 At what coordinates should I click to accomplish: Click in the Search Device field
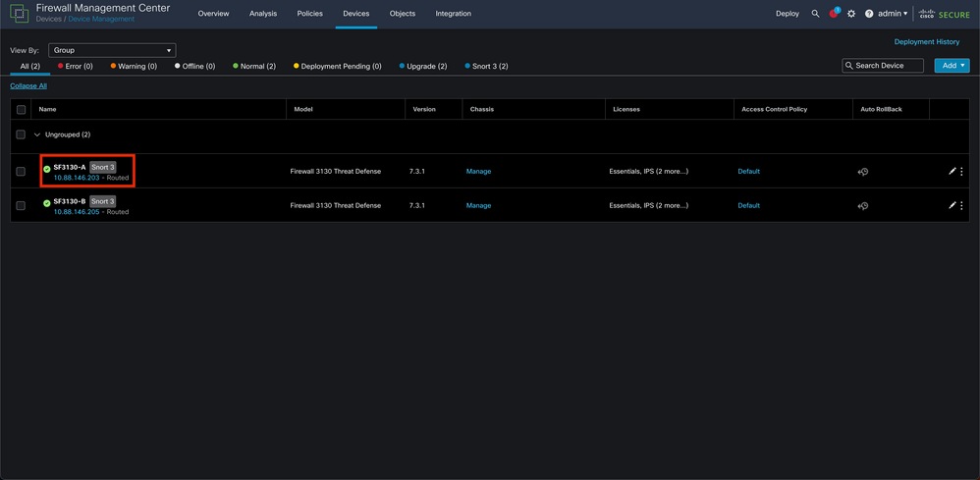[x=883, y=66]
